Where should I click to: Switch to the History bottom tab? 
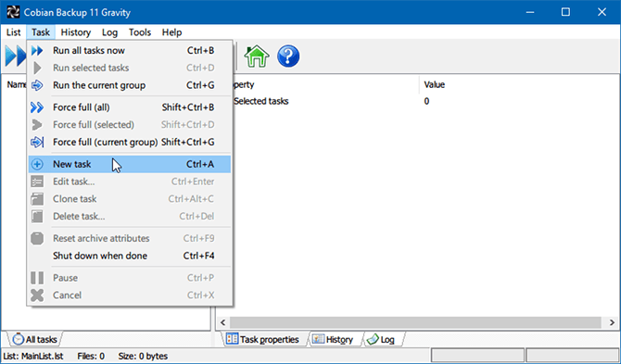point(333,340)
